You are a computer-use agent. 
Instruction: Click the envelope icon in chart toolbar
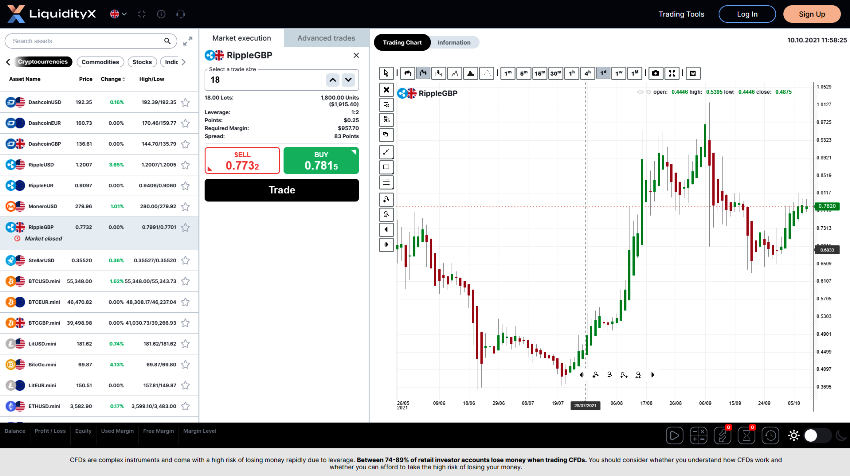[693, 73]
